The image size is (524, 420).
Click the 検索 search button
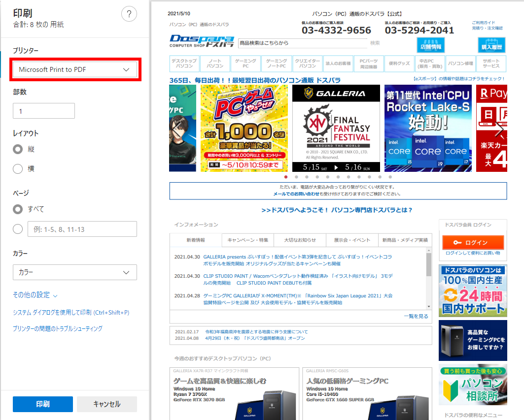tap(375, 43)
